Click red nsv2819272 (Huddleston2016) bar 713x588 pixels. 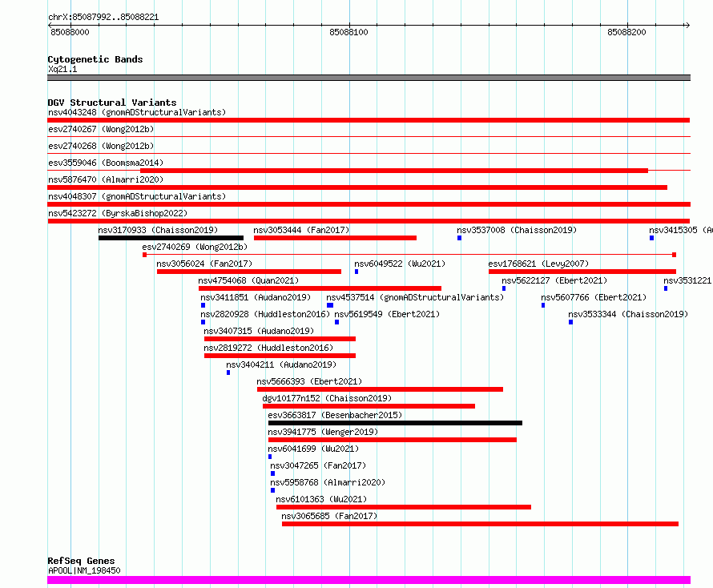280,356
